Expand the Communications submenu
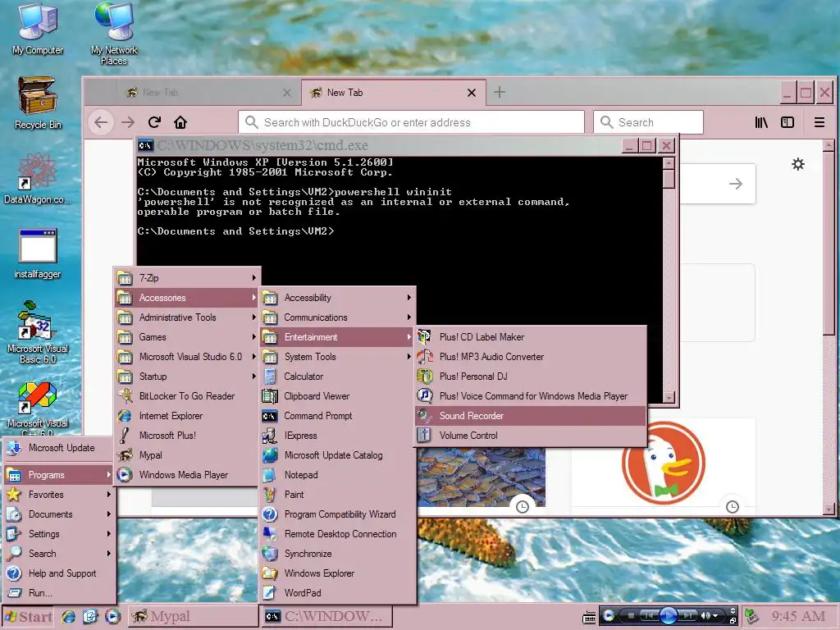Viewport: 840px width, 630px height. (x=337, y=317)
